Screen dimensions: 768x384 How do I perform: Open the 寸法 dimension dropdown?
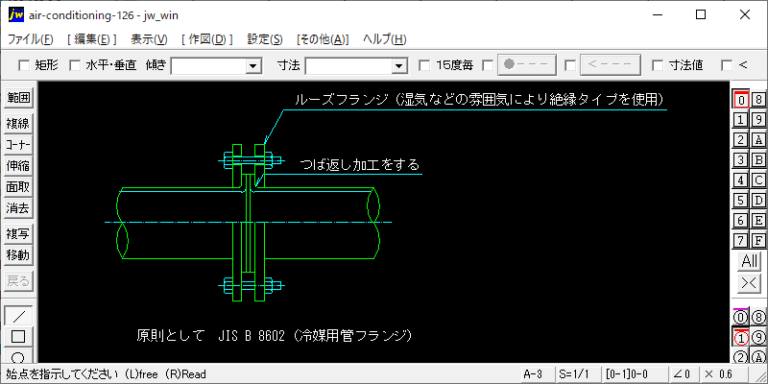[400, 66]
